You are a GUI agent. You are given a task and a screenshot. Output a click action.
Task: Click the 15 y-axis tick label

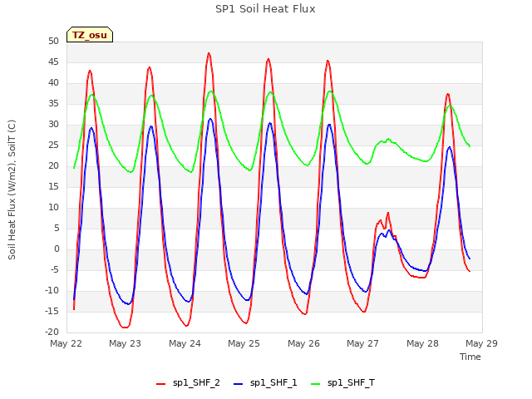[x=53, y=186]
